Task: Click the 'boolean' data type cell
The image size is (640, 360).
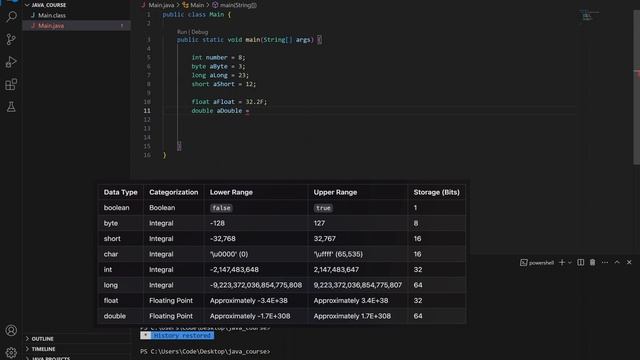Action: click(116, 208)
